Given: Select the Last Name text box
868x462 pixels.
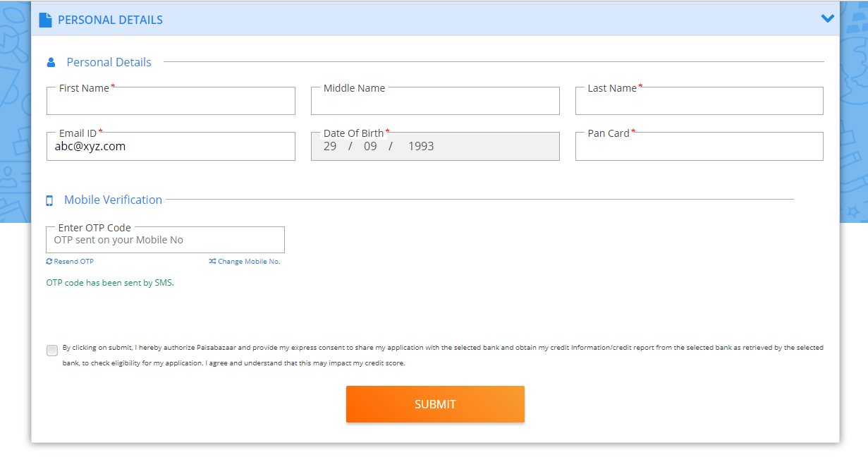Looking at the screenshot, I should tap(699, 101).
